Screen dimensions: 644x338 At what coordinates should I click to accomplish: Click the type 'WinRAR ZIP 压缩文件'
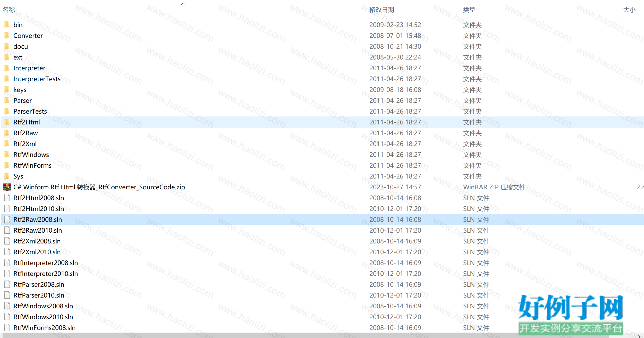(494, 187)
